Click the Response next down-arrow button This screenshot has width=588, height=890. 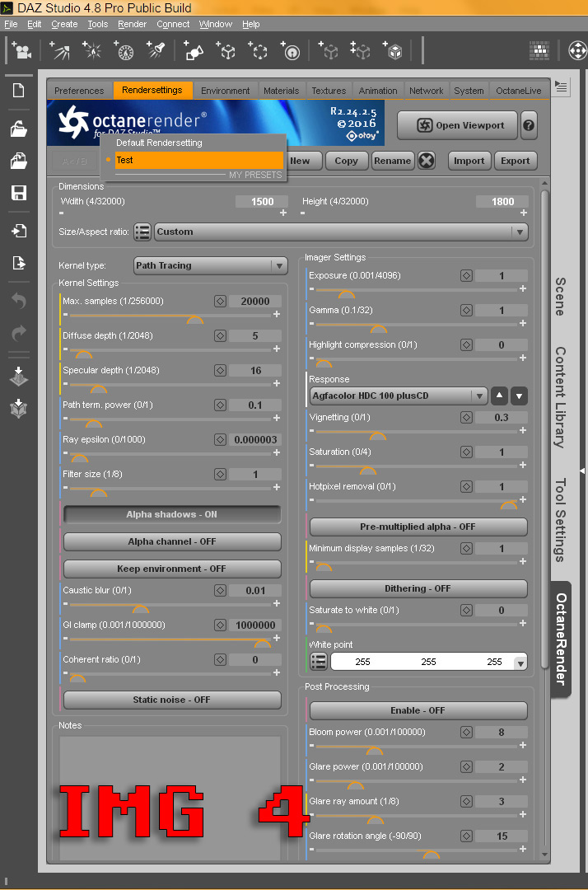click(x=520, y=396)
